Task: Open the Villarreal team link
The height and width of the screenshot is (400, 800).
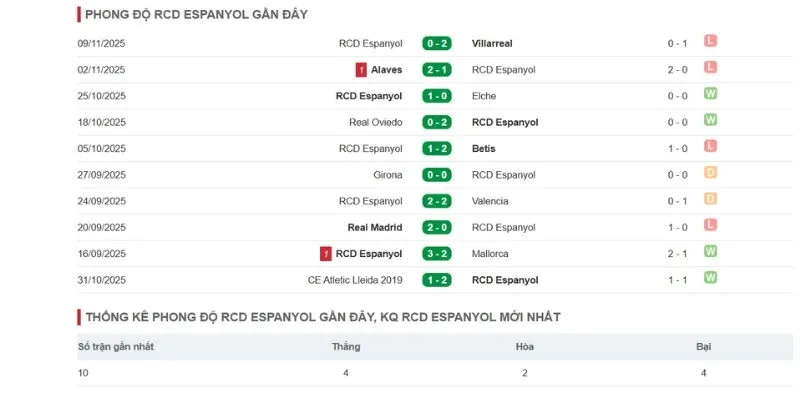Action: [493, 44]
